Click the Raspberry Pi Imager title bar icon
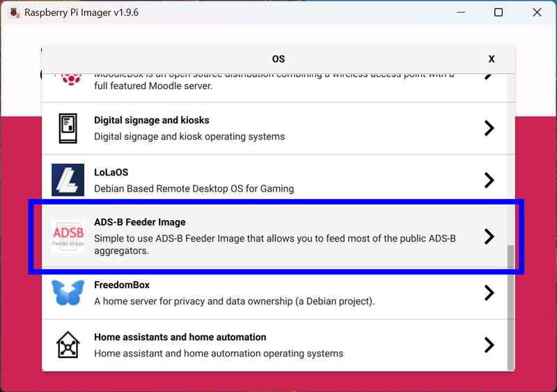This screenshot has width=557, height=392. pyautogui.click(x=13, y=13)
